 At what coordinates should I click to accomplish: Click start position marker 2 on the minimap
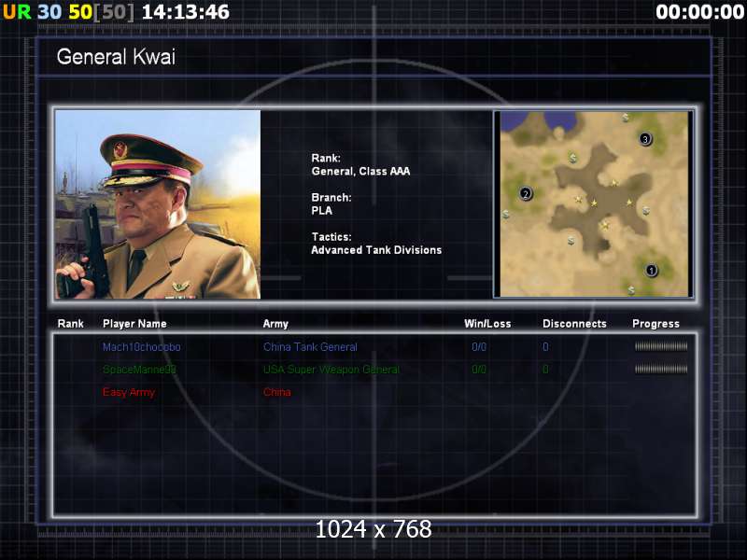[526, 193]
